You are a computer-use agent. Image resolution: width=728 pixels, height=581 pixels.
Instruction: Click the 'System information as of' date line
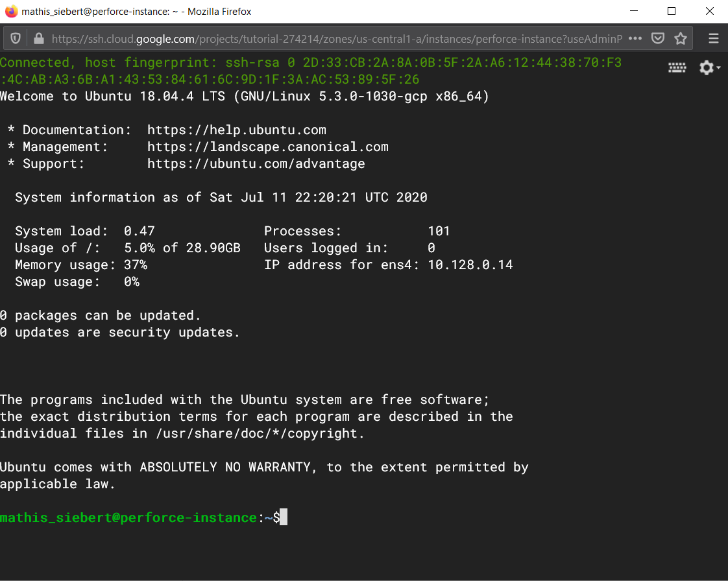pos(221,197)
